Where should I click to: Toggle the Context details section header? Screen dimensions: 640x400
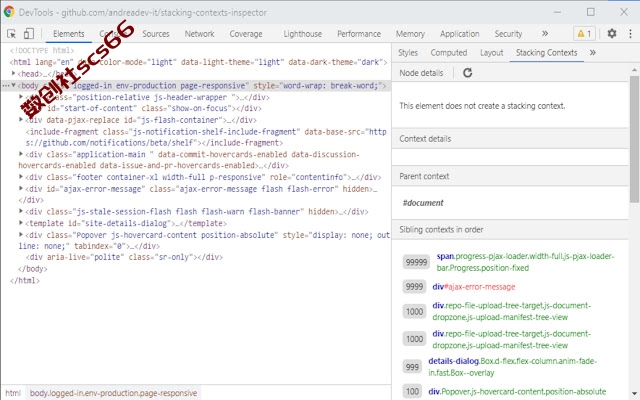[x=510, y=139]
